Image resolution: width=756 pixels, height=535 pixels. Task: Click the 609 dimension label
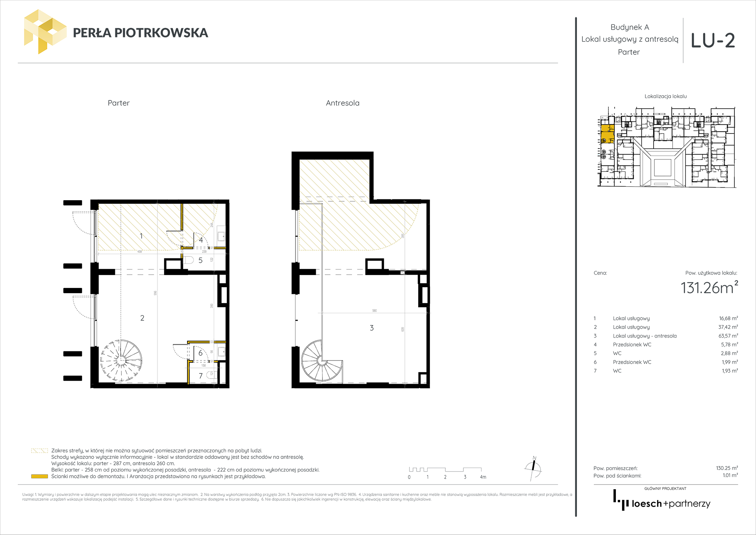point(402,330)
